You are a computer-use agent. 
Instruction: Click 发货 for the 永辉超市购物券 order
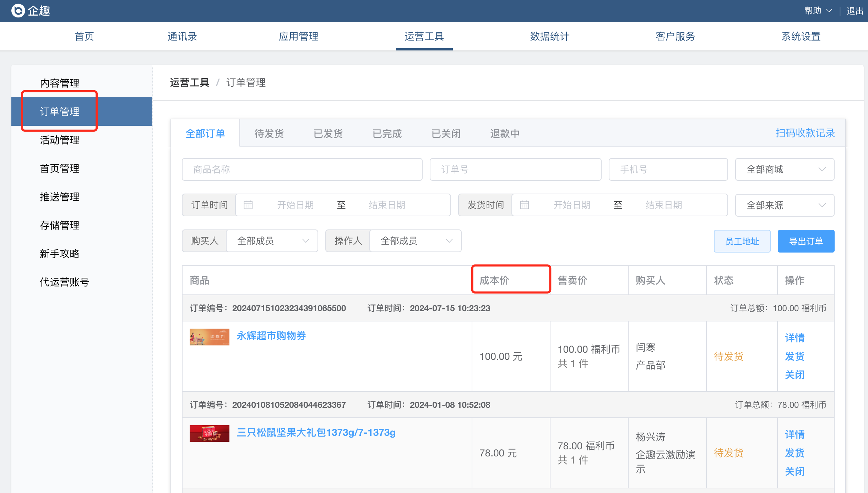pyautogui.click(x=794, y=356)
